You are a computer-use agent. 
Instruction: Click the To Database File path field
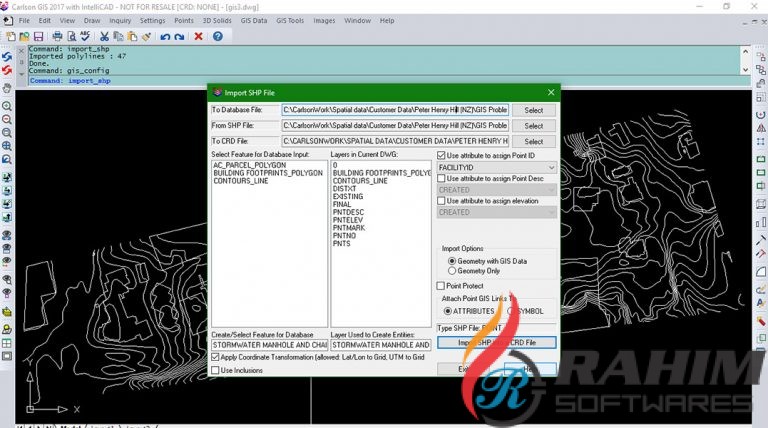[395, 110]
